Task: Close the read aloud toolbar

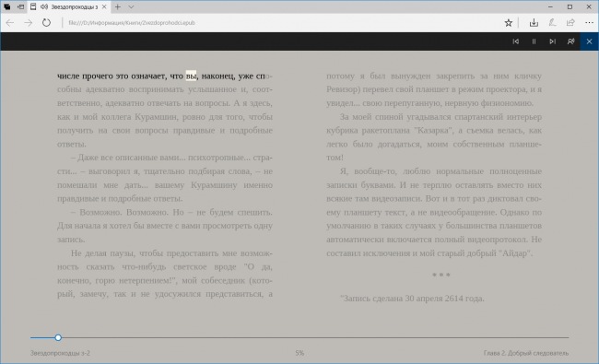Action: [x=589, y=41]
